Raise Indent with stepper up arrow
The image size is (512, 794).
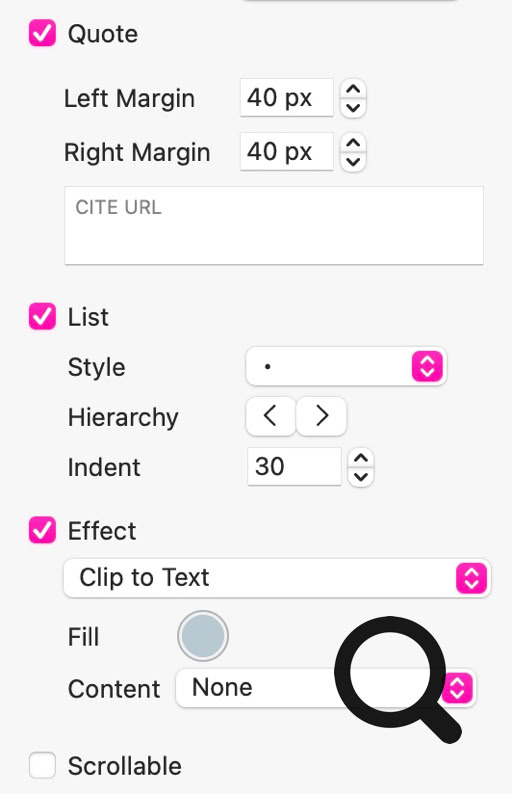click(361, 458)
